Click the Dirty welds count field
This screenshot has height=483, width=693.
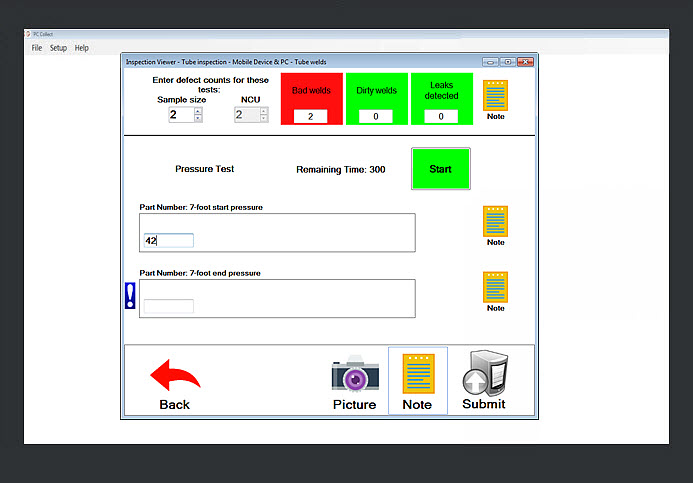[375, 117]
